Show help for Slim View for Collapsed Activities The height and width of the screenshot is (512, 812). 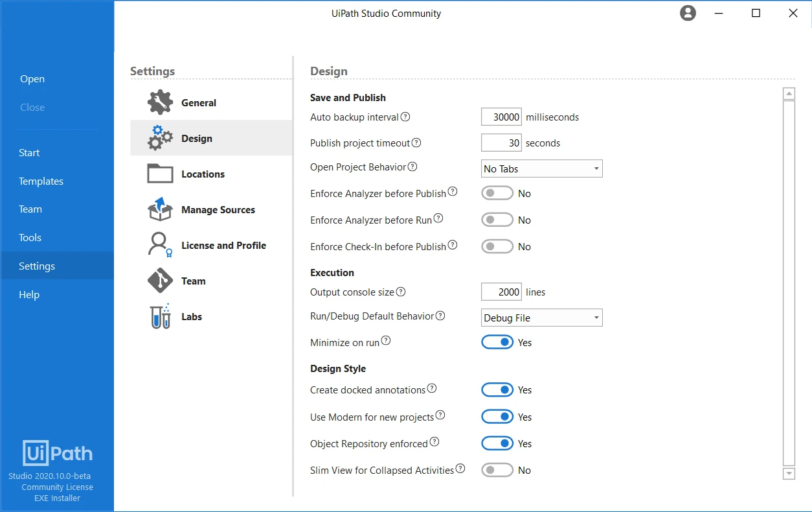click(460, 469)
